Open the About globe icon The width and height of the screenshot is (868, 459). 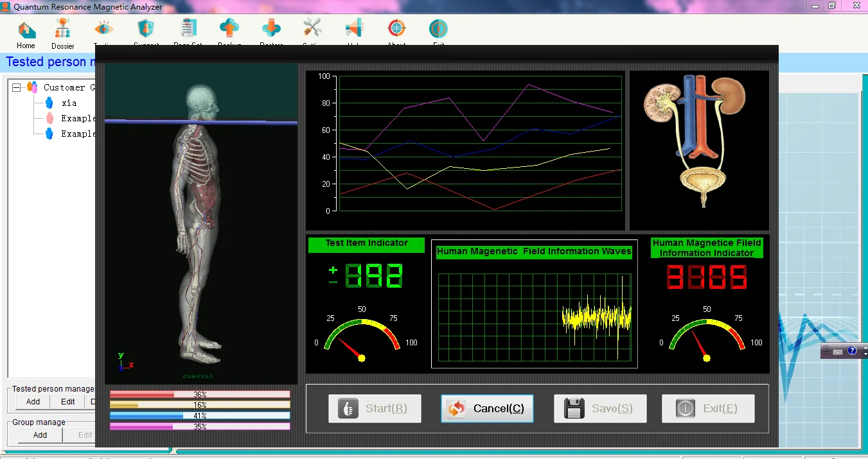pyautogui.click(x=396, y=30)
